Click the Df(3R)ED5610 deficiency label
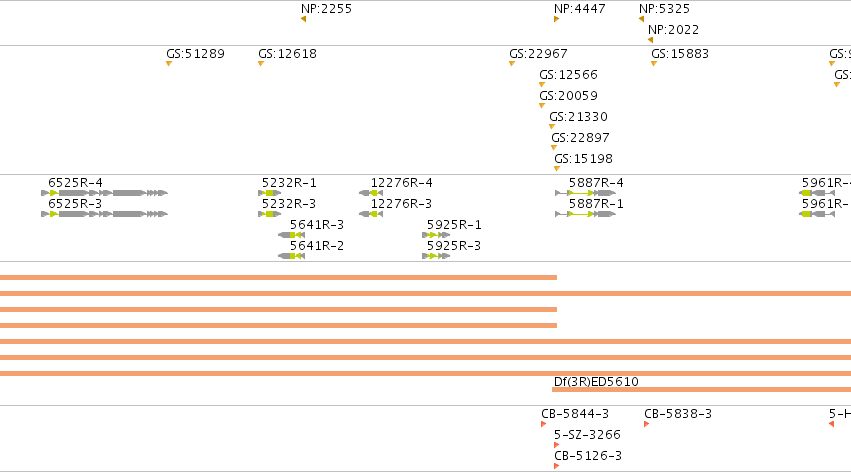Image resolution: width=851 pixels, height=472 pixels. pos(596,382)
